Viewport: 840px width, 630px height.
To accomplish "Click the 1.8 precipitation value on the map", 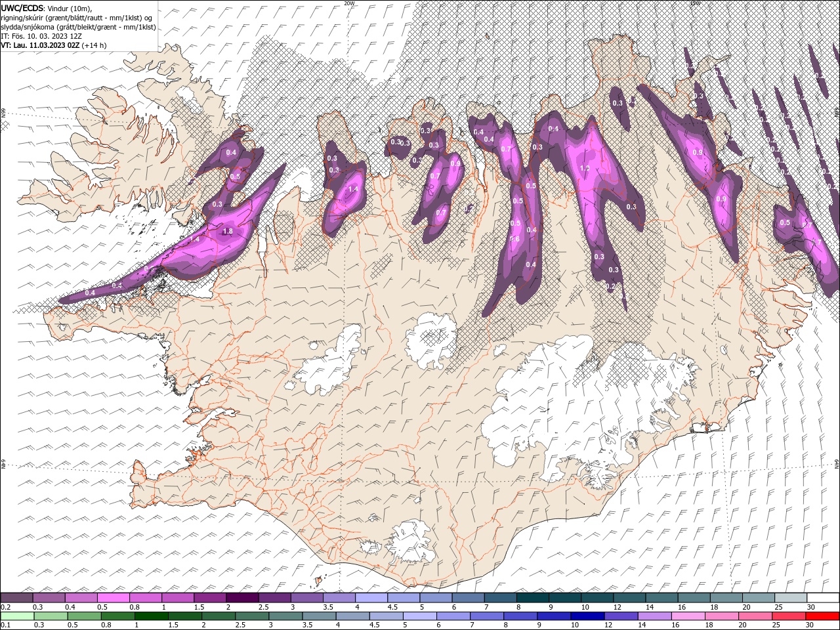I will pyautogui.click(x=228, y=232).
